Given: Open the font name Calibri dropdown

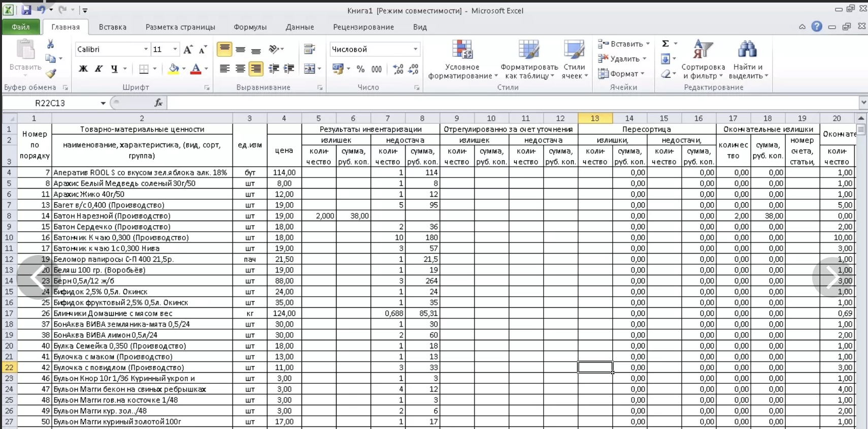Looking at the screenshot, I should click(x=146, y=49).
